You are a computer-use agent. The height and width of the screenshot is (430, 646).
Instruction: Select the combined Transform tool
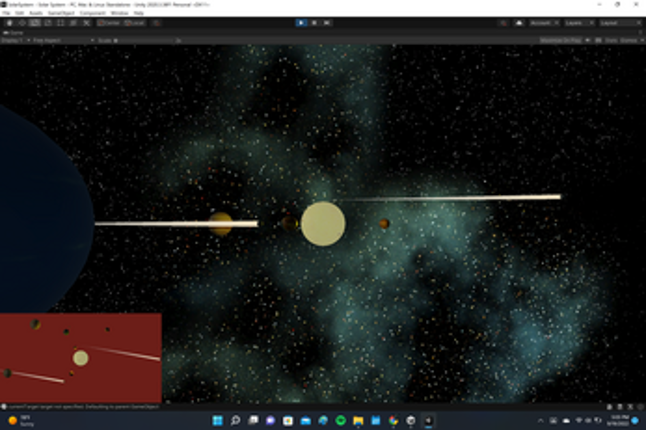[x=73, y=23]
